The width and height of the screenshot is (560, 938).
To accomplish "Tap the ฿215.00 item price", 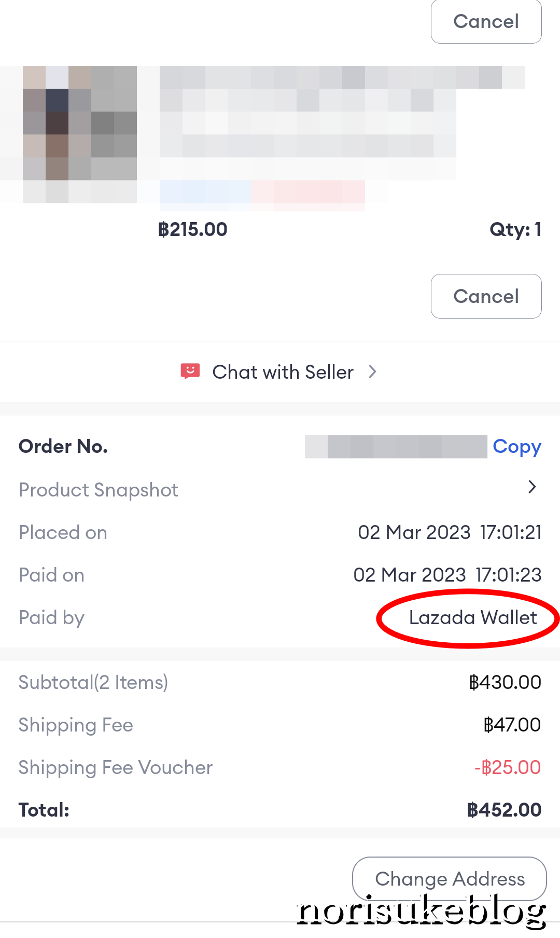I will [192, 229].
